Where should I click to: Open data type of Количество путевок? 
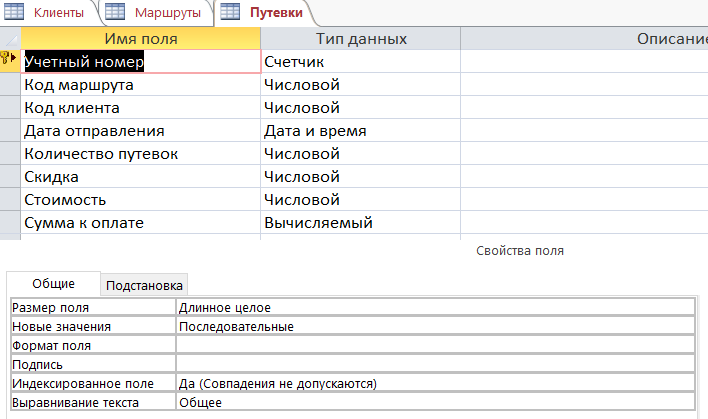tap(361, 154)
